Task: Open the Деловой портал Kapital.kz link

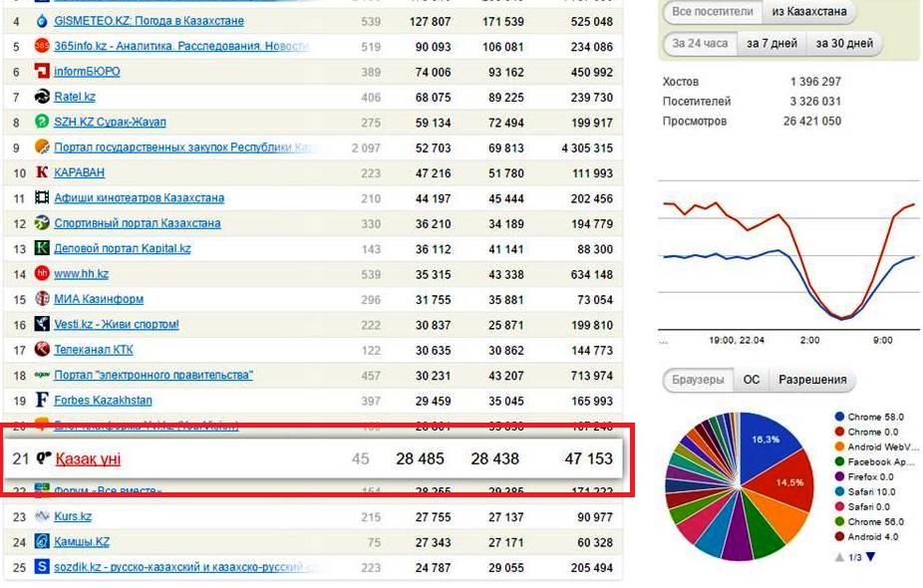Action: tap(123, 248)
